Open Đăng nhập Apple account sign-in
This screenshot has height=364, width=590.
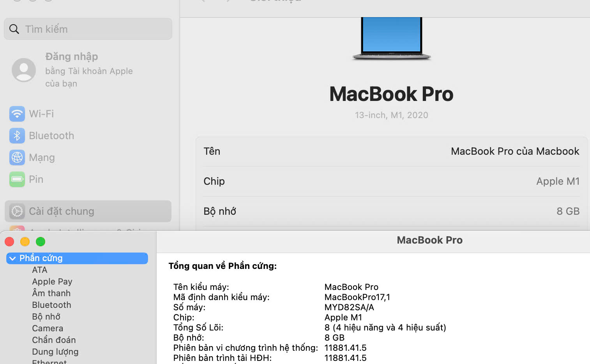tap(88, 70)
